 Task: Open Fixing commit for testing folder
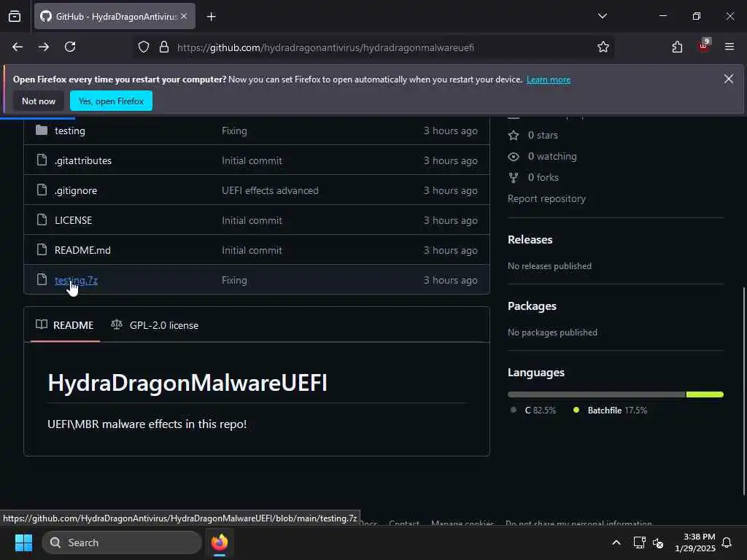click(x=234, y=131)
